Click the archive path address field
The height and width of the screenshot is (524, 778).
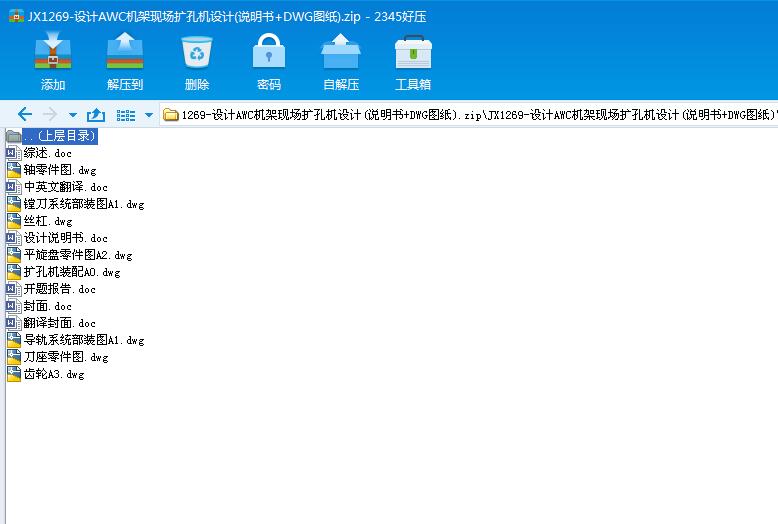pos(469,115)
